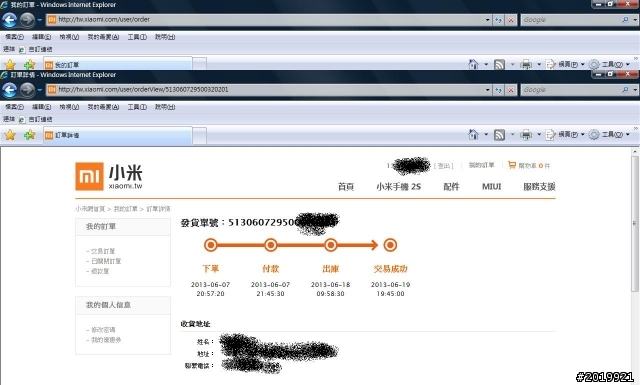The width and height of the screenshot is (640, 385).
Task: Click 登出 logout link in header
Action: (444, 165)
